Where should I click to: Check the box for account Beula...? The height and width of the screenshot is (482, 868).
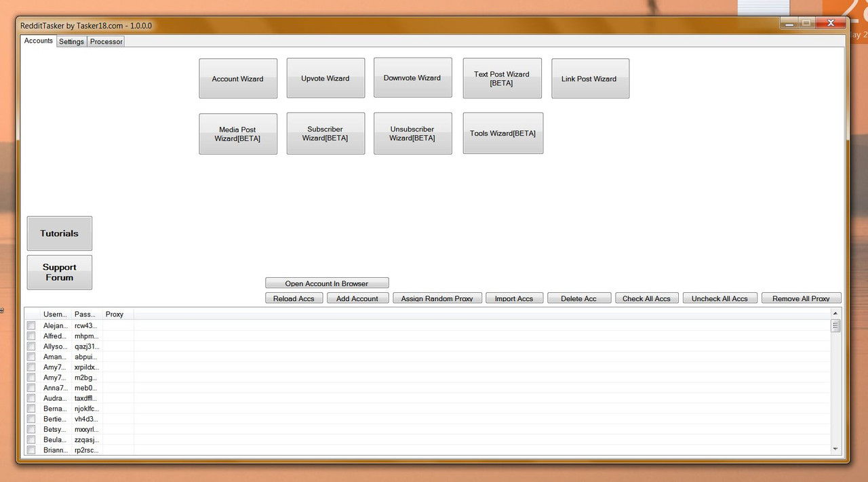(x=31, y=440)
